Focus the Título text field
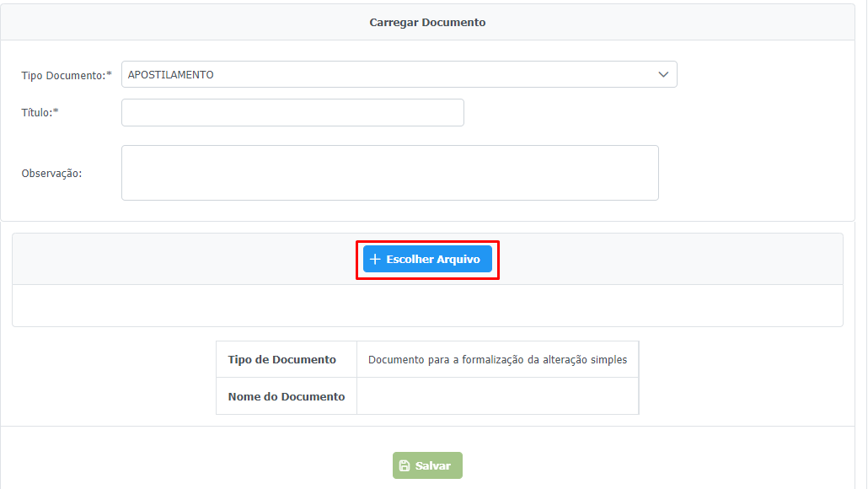This screenshot has height=489, width=868. pos(292,113)
